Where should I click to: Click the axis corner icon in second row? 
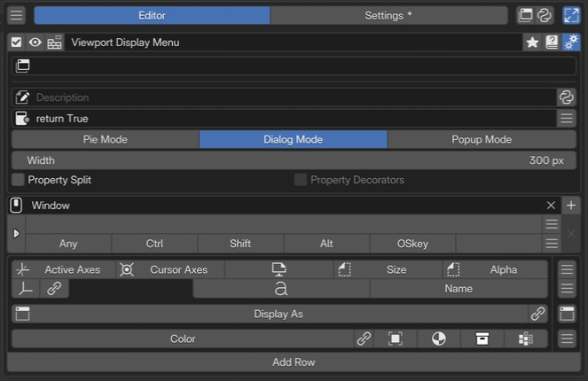[26, 289]
